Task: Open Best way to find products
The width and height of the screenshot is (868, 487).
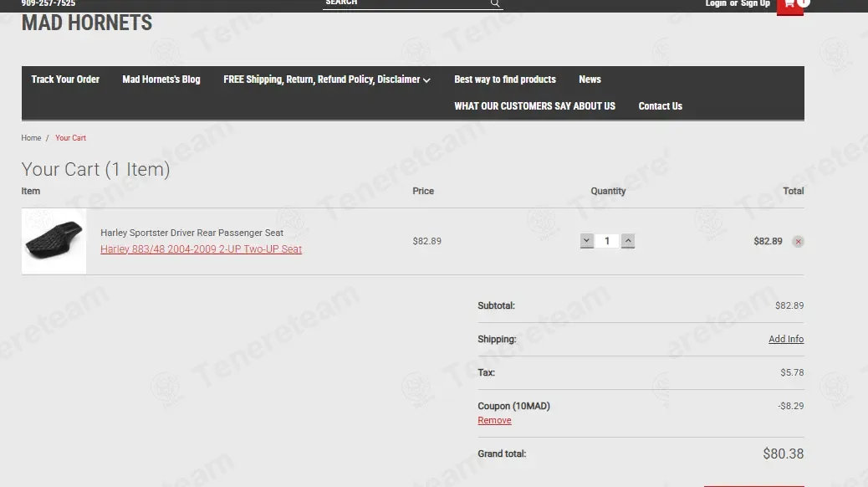Action: [x=505, y=79]
